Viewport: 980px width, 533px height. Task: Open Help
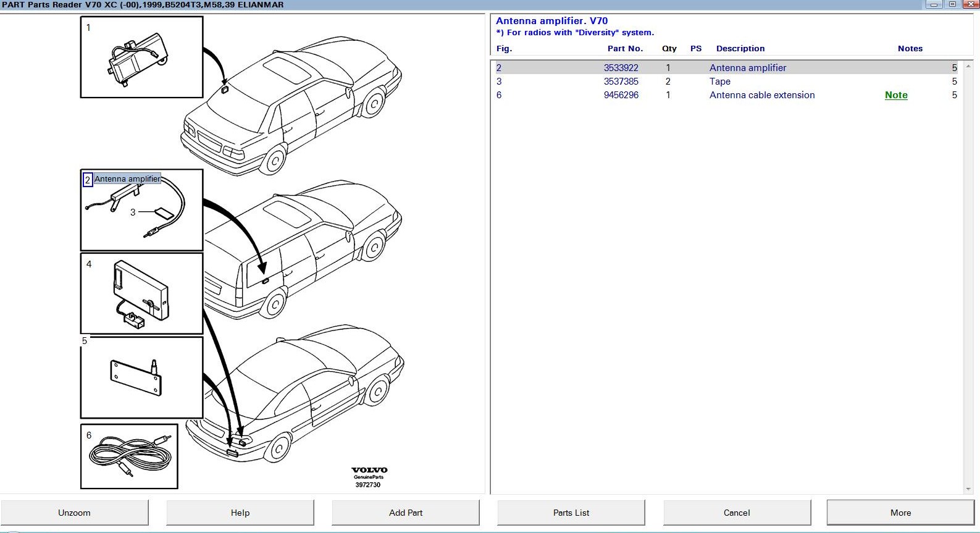click(x=240, y=513)
